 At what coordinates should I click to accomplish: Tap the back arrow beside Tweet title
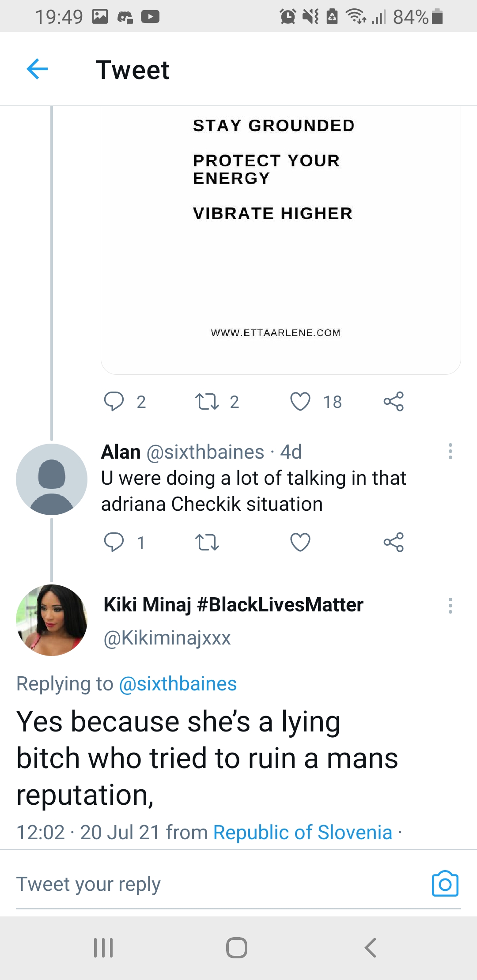pos(37,69)
